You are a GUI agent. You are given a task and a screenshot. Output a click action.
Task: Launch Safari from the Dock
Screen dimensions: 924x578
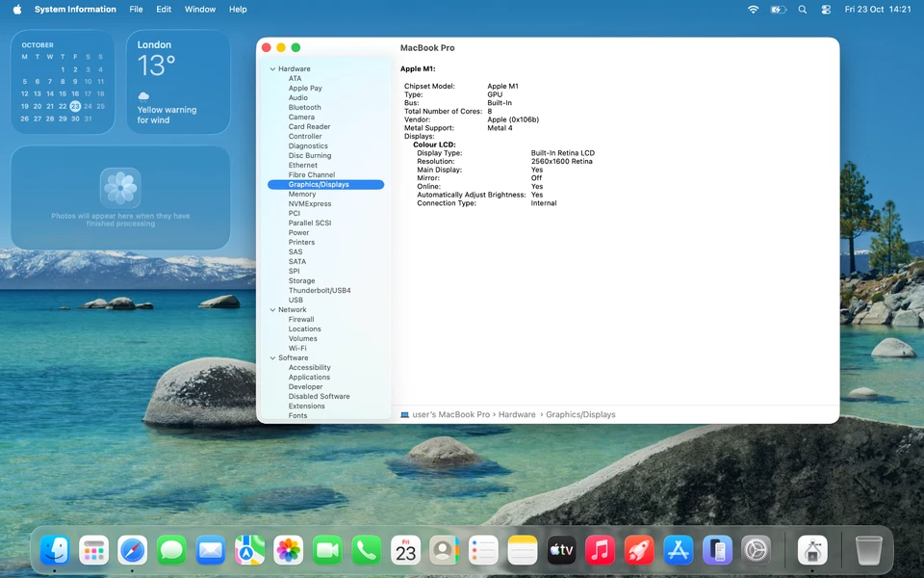click(x=133, y=550)
